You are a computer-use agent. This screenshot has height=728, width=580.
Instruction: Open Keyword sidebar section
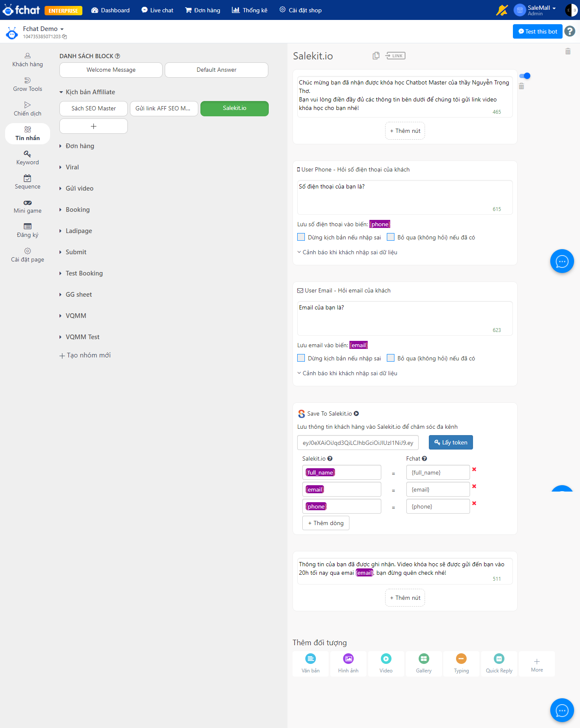[x=28, y=158]
